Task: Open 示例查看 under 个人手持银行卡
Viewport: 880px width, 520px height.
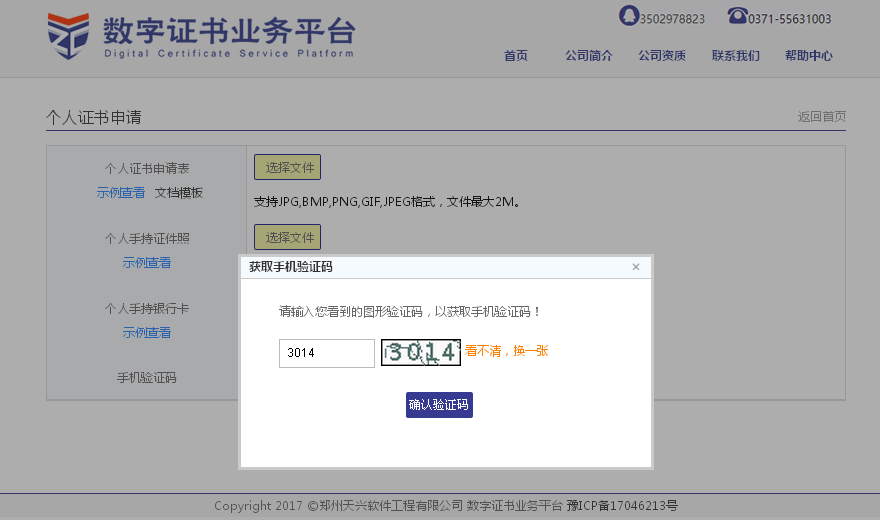Action: 146,333
